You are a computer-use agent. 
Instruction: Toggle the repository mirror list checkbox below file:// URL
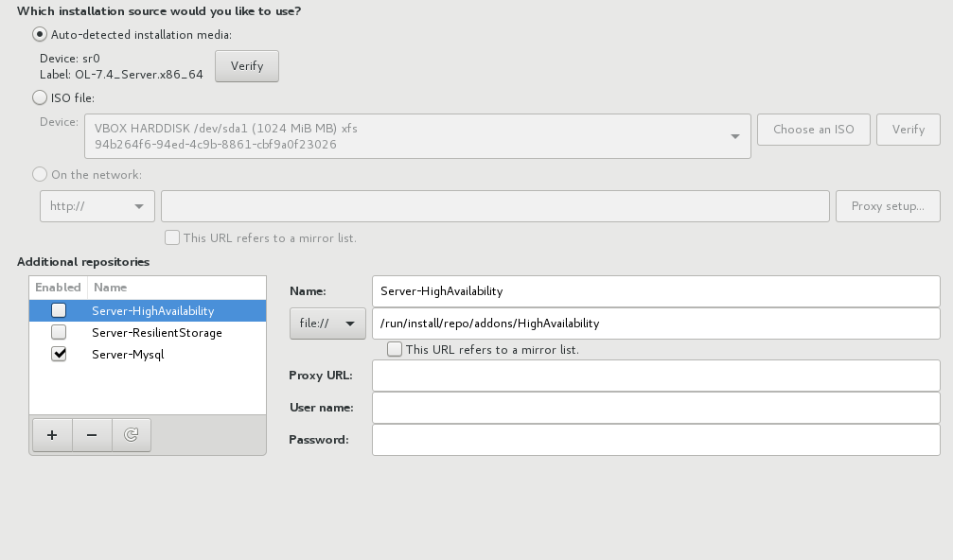(395, 349)
